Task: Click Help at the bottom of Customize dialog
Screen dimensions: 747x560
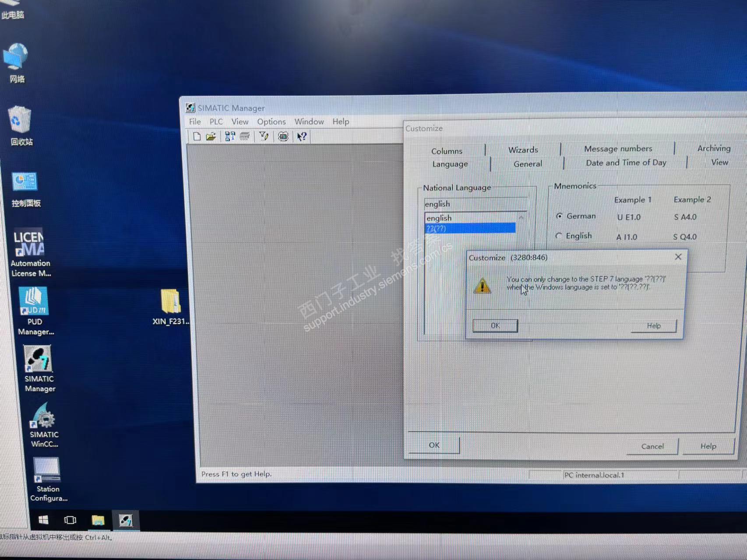Action: tap(708, 446)
